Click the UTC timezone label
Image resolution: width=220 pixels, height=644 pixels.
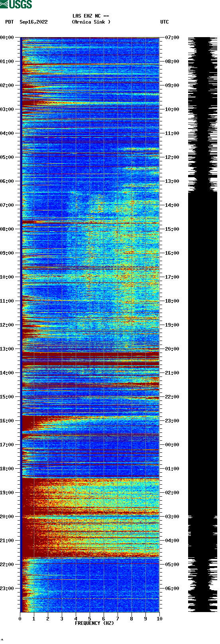coord(165,22)
